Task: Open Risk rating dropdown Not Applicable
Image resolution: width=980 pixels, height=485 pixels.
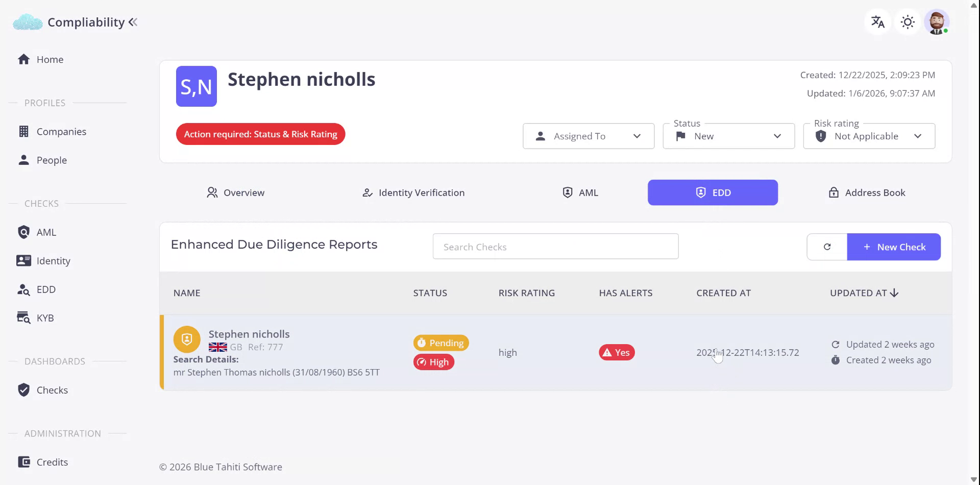Action: 869,136
